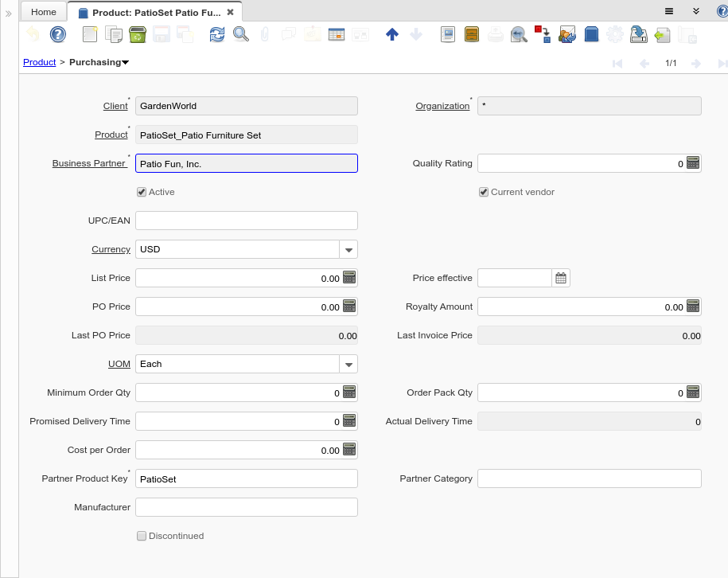728x578 pixels.
Task: Check the Discontinued checkbox
Action: [x=142, y=536]
